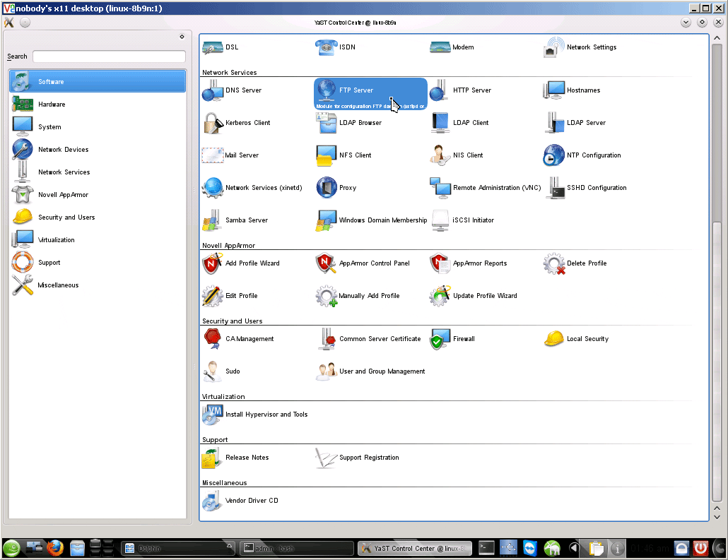Open the Proxy configuration module
The width and height of the screenshot is (728, 560).
point(336,188)
